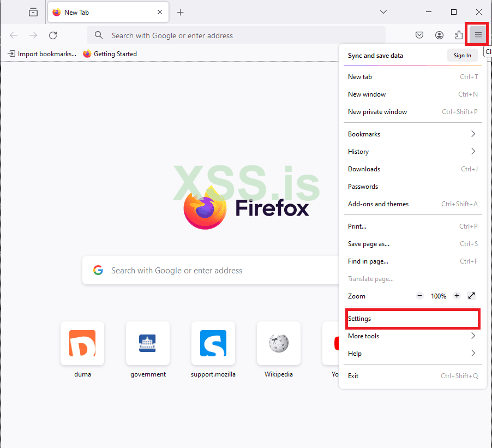This screenshot has width=492, height=448.
Task: Reset zoom by clicking 100%
Action: coord(439,296)
